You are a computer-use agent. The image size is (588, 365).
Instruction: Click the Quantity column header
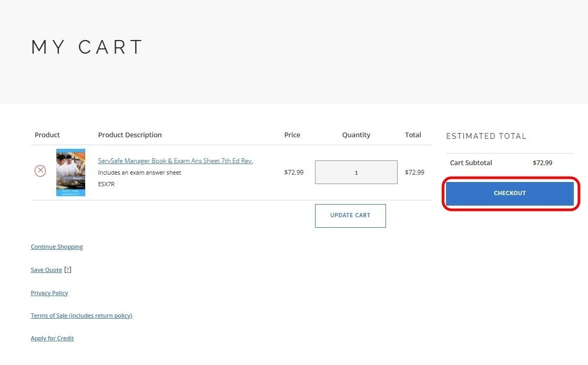tap(356, 135)
